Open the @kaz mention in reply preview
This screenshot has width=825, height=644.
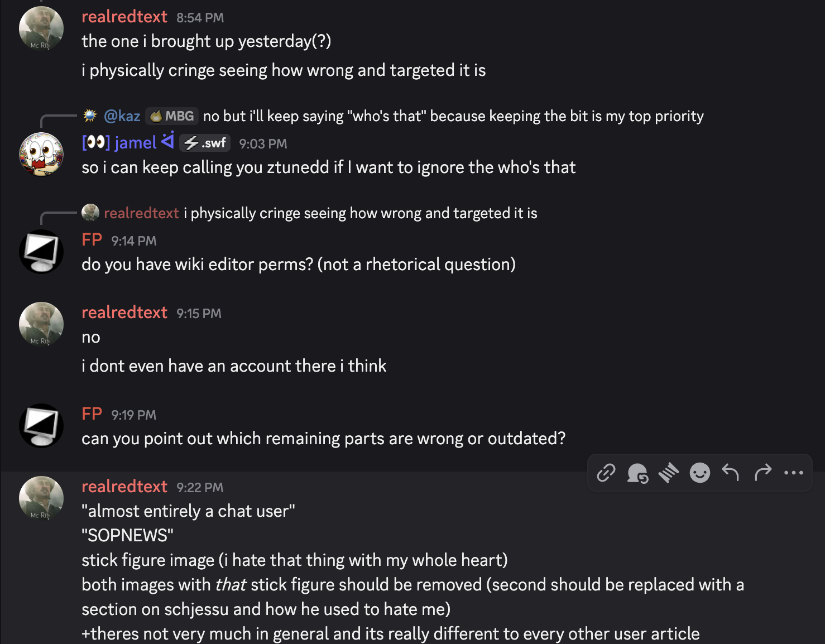click(x=122, y=116)
